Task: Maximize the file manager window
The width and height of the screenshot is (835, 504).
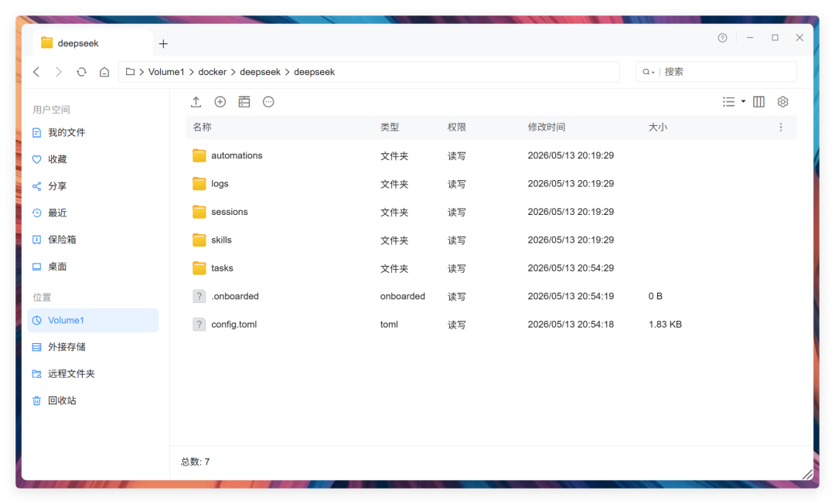Action: tap(775, 38)
